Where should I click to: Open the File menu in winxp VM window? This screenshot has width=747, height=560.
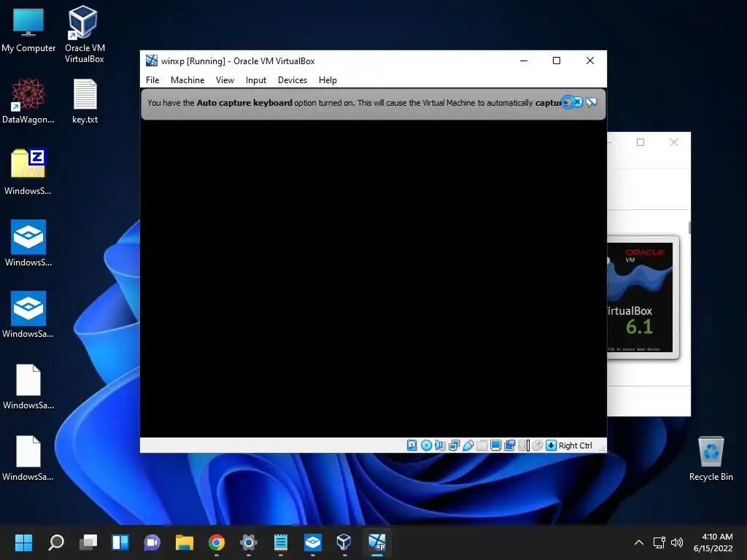tap(152, 80)
